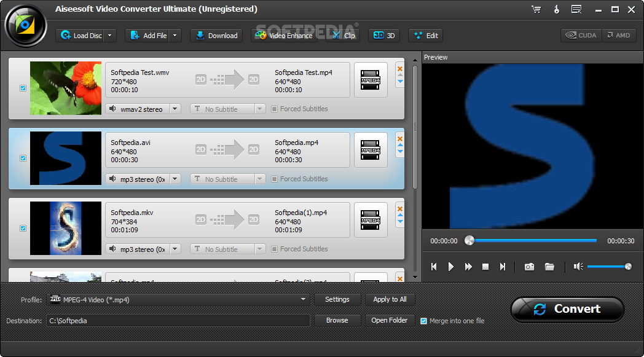Viewport: 644px width, 357px height.
Task: Mute the preview volume speaker icon
Action: (x=578, y=267)
